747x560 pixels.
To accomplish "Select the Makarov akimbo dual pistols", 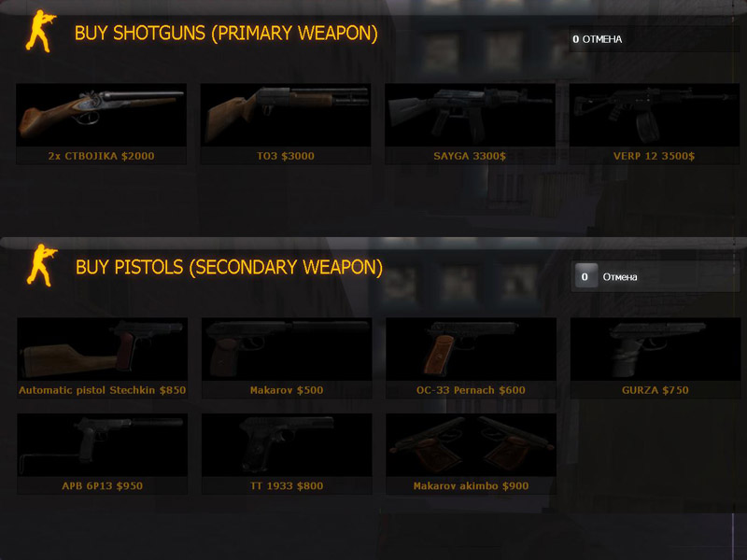I will pyautogui.click(x=472, y=445).
